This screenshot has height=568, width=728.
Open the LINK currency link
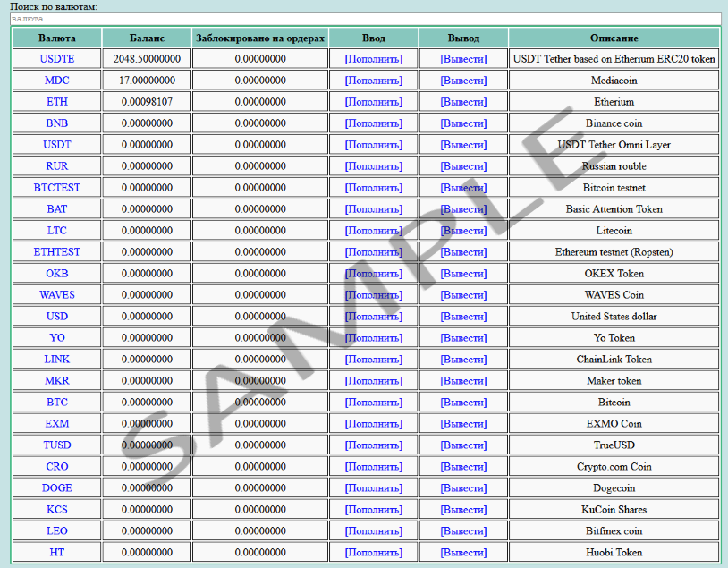tap(56, 359)
